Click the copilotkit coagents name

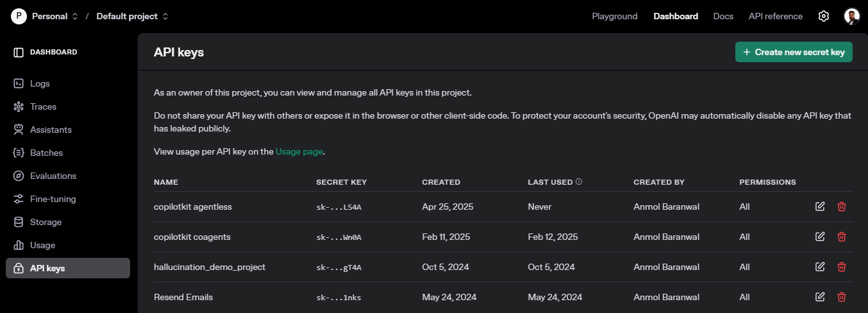[x=192, y=237]
